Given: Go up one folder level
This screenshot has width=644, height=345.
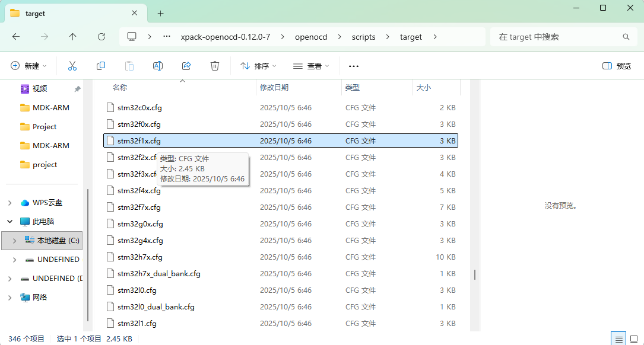Looking at the screenshot, I should tap(72, 37).
